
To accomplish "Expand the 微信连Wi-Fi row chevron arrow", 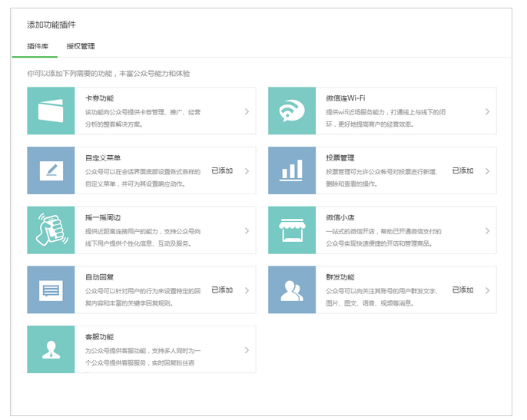I will pyautogui.click(x=487, y=111).
